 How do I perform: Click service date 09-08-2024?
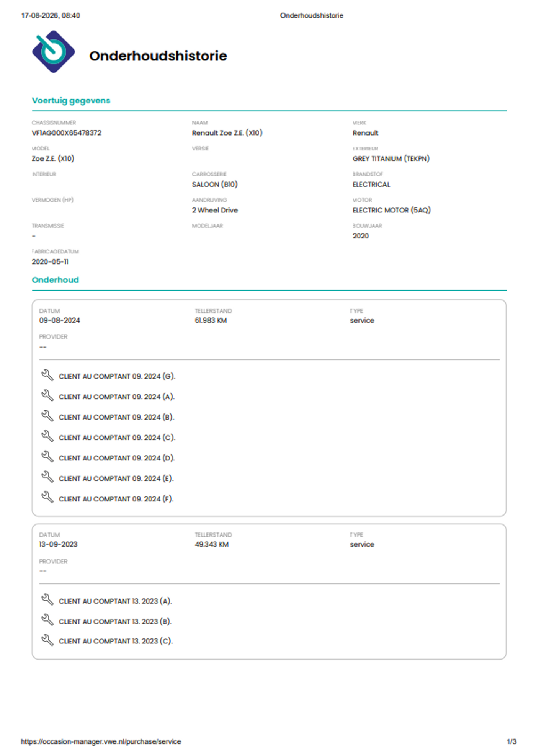click(x=60, y=320)
